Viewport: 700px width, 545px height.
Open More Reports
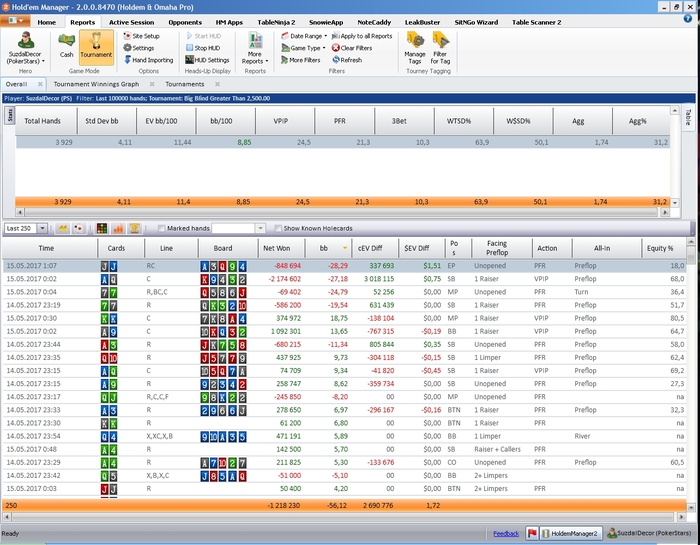255,48
